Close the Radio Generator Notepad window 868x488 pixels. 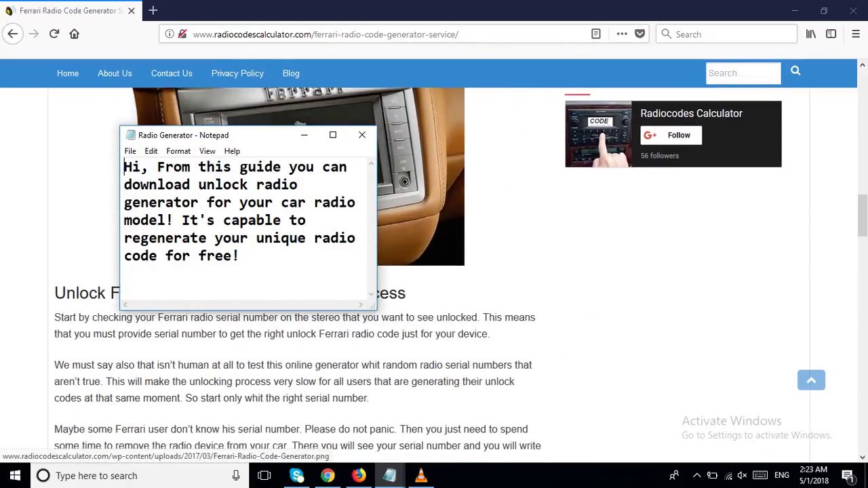click(362, 135)
